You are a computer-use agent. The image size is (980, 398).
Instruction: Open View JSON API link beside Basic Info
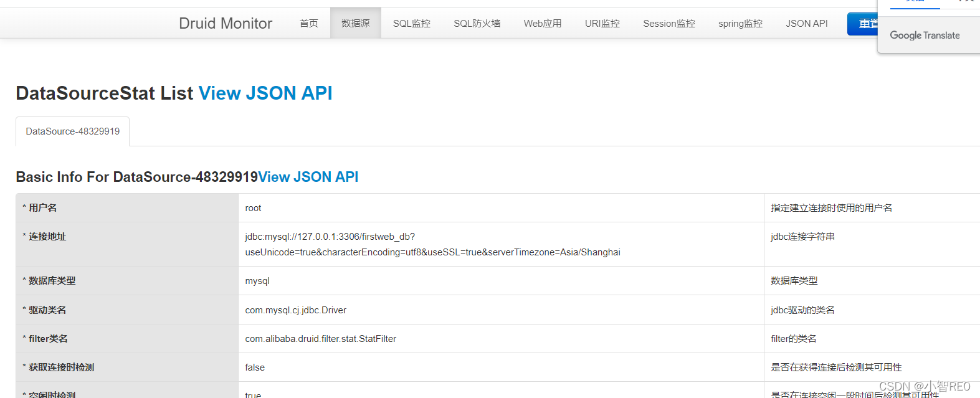[x=308, y=177]
